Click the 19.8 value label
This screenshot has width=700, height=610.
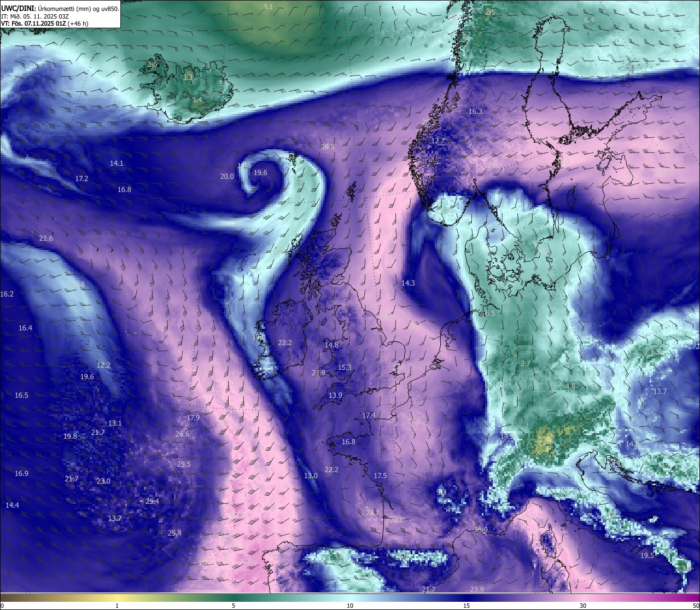tap(70, 437)
